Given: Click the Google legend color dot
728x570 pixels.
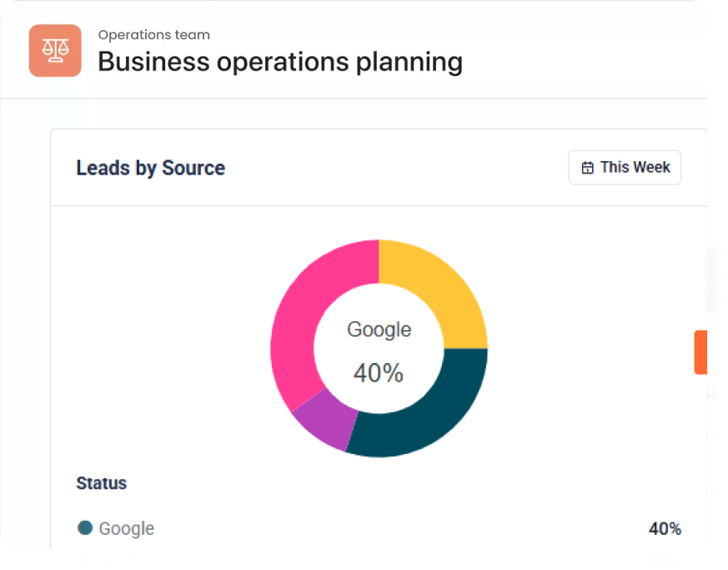Looking at the screenshot, I should pyautogui.click(x=84, y=527).
